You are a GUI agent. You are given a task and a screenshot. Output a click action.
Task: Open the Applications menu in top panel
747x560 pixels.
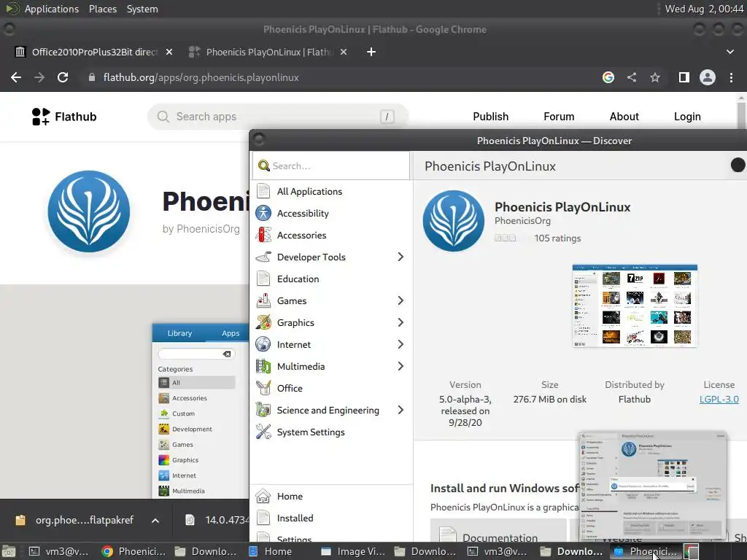[52, 9]
